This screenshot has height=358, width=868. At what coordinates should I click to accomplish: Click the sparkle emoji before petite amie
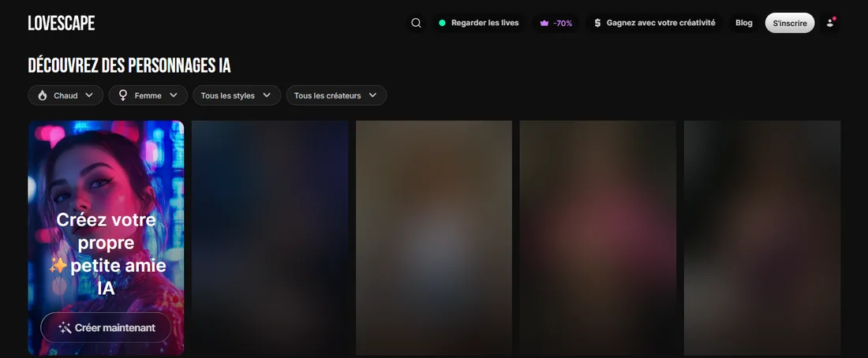58,267
